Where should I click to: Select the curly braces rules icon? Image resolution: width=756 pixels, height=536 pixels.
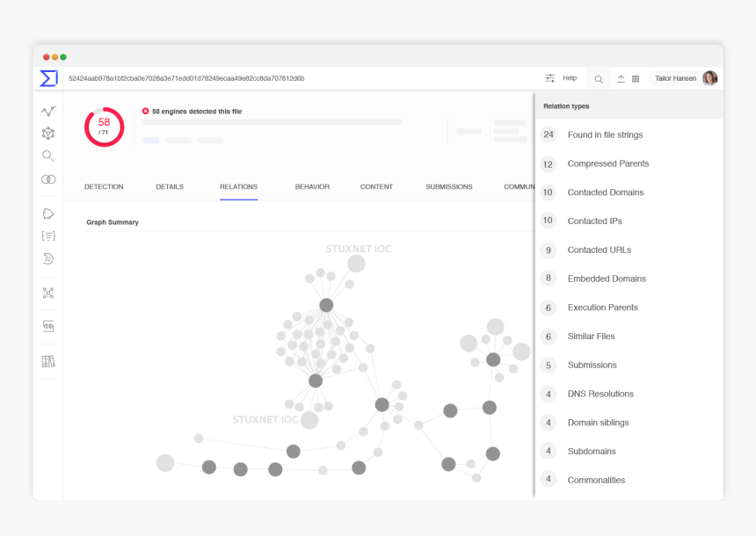click(x=48, y=235)
